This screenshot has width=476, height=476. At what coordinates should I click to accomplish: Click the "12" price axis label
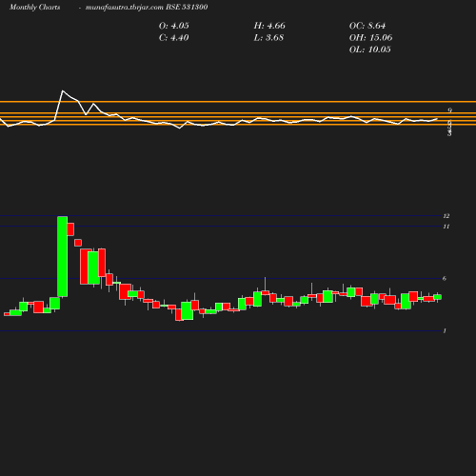[446, 216]
